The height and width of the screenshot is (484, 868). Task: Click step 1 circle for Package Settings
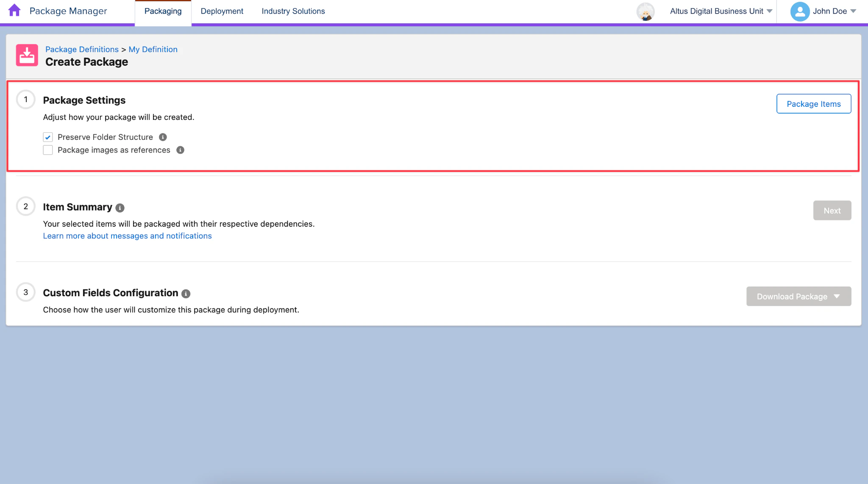coord(26,100)
